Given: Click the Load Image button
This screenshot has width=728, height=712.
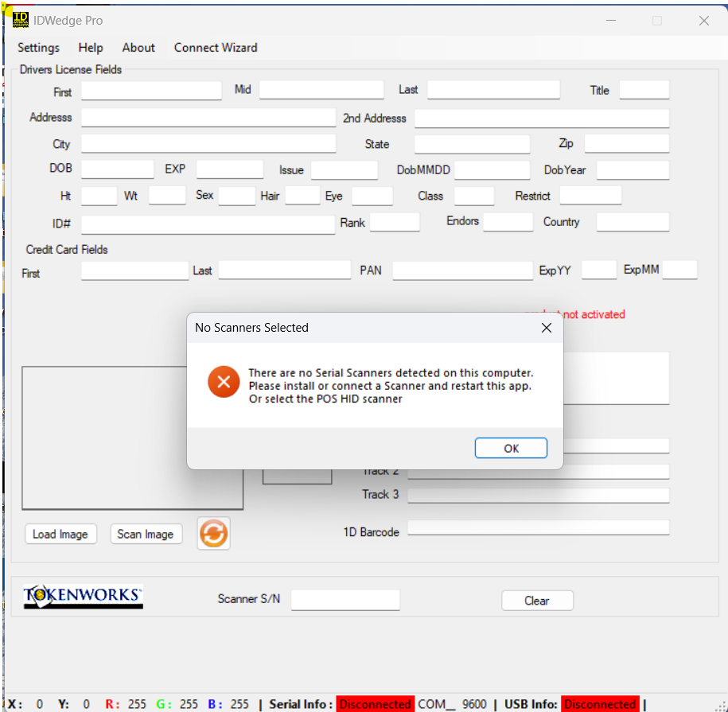Looking at the screenshot, I should tap(60, 534).
